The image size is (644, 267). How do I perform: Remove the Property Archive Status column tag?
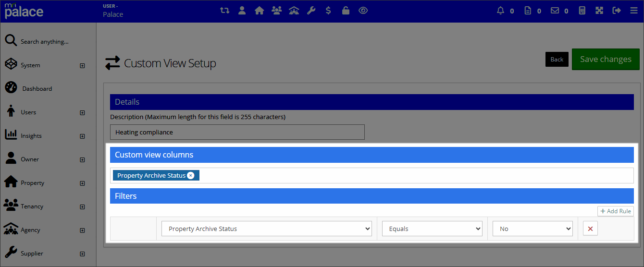pyautogui.click(x=191, y=175)
